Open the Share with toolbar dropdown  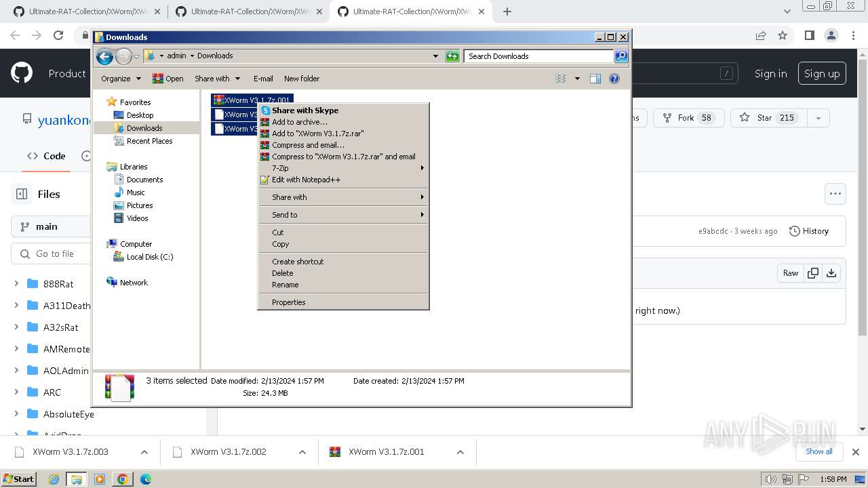click(217, 79)
